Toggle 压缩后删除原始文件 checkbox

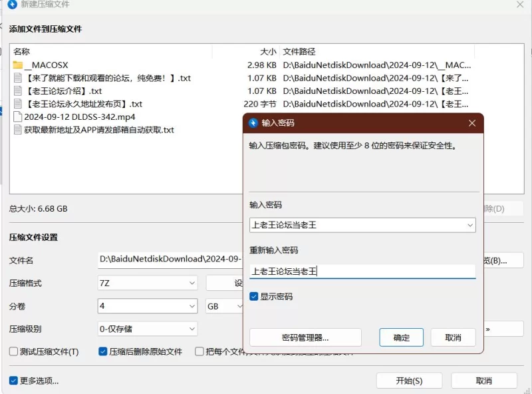point(103,351)
